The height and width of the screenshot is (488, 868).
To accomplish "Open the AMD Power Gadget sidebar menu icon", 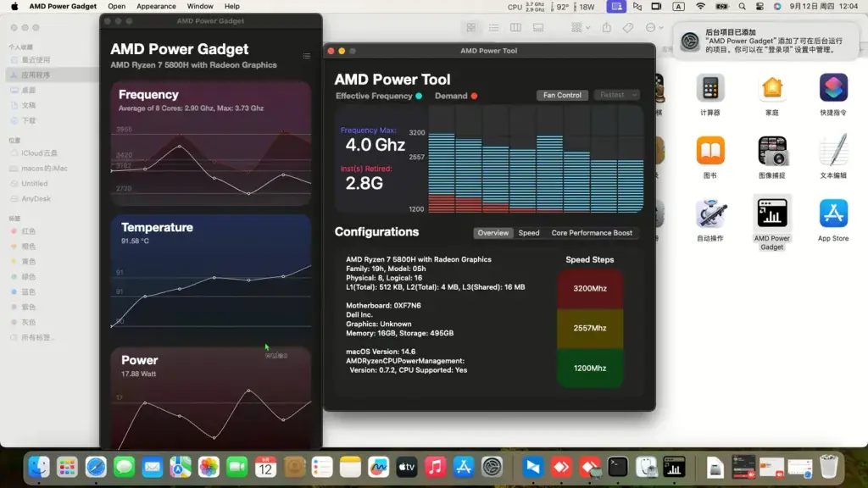I will (307, 57).
